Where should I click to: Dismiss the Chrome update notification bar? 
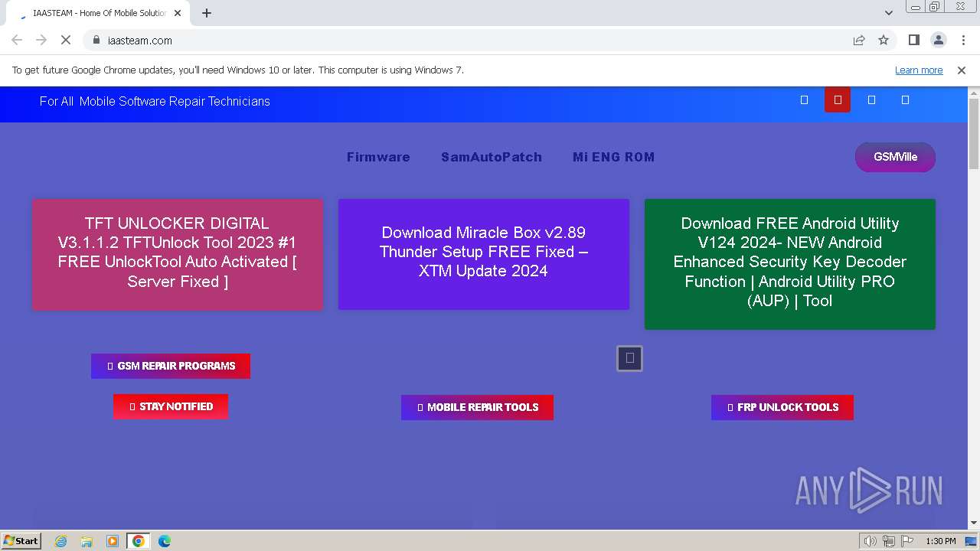tap(962, 70)
